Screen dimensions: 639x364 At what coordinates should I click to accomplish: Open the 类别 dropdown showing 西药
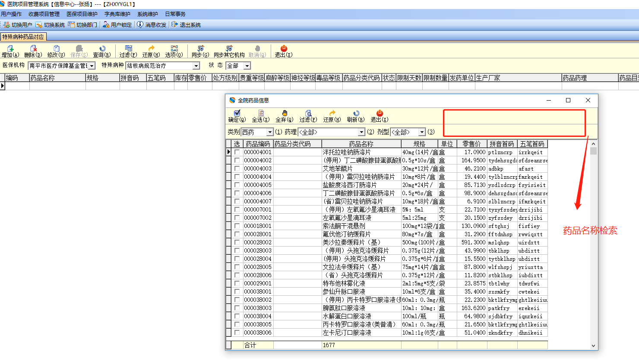pos(270,132)
